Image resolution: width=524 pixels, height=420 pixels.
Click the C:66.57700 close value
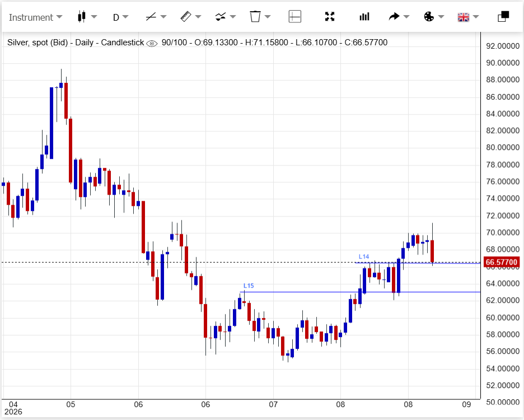pos(366,43)
